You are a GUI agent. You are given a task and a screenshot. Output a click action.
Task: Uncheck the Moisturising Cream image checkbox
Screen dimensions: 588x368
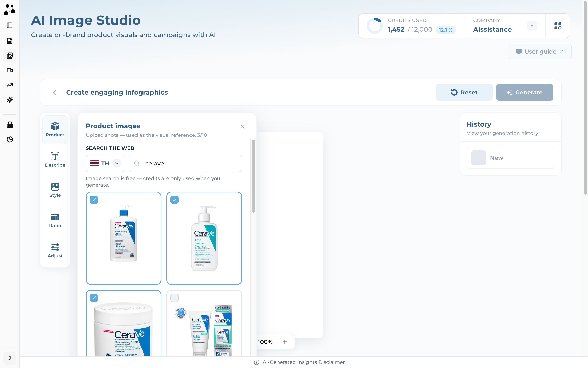pyautogui.click(x=94, y=298)
